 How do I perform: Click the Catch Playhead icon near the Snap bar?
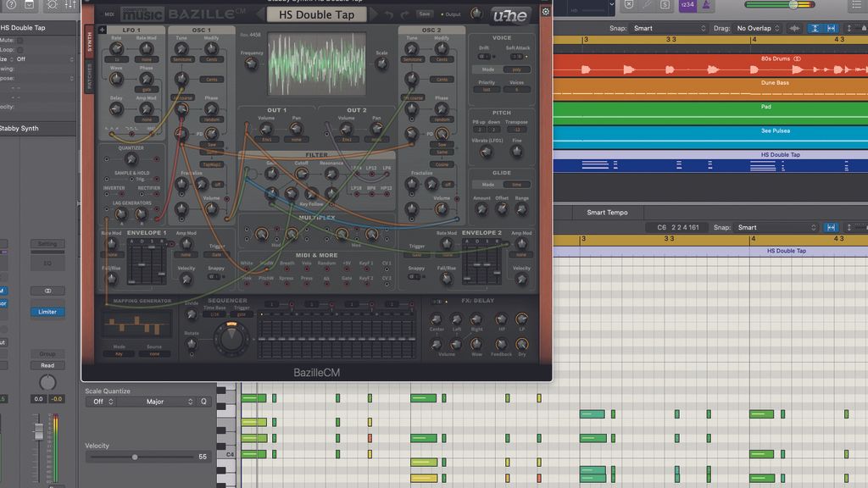tap(795, 28)
